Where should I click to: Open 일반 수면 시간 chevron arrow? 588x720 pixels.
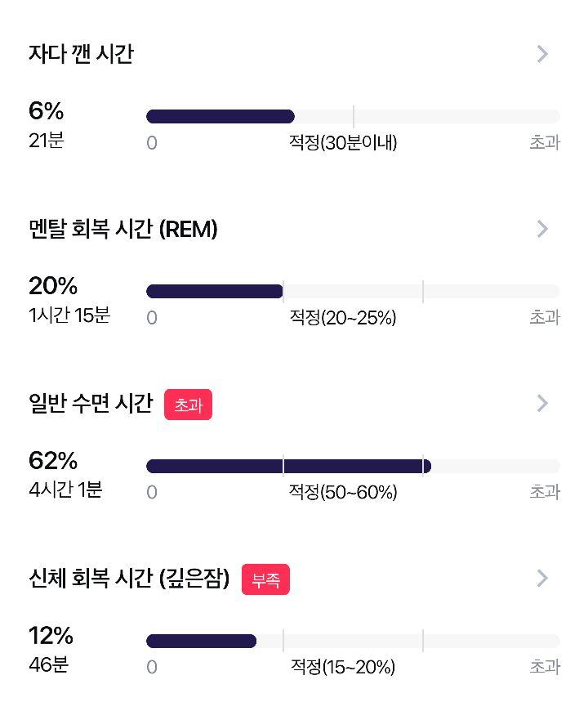tap(542, 403)
